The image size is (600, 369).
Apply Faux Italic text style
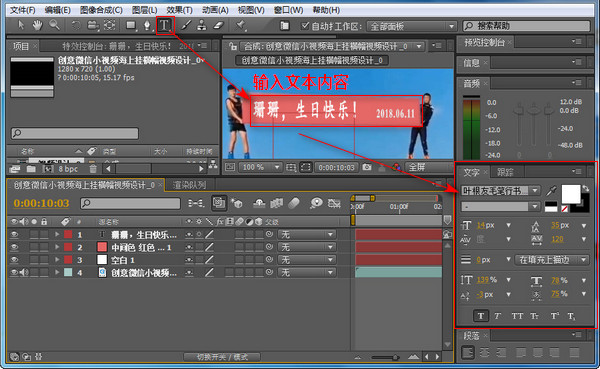pos(497,316)
